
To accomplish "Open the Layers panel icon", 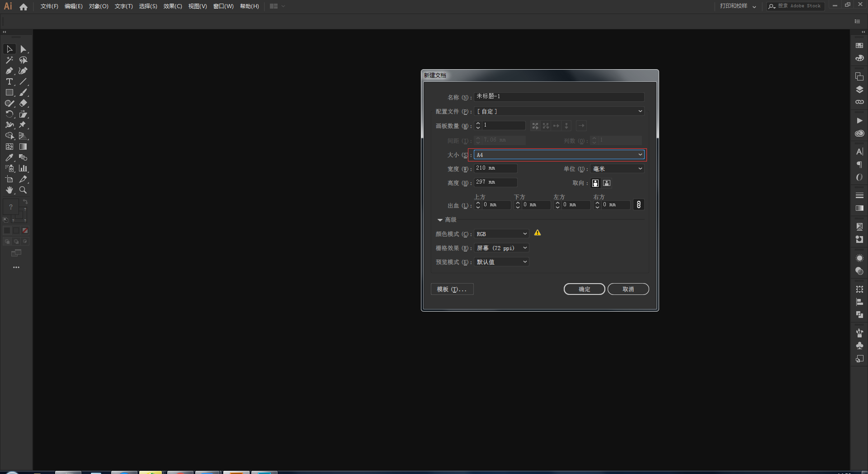I will click(x=859, y=89).
